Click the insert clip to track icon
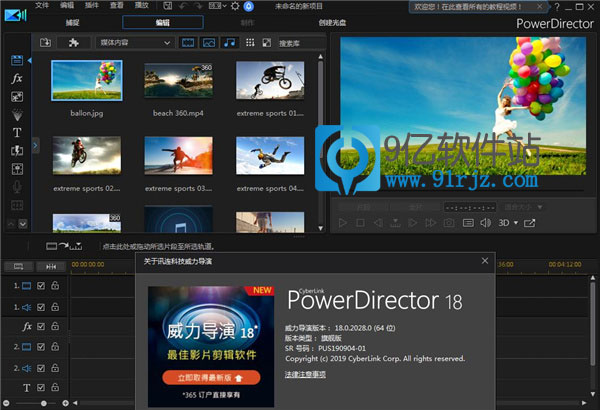This screenshot has height=410, width=600. 64,246
